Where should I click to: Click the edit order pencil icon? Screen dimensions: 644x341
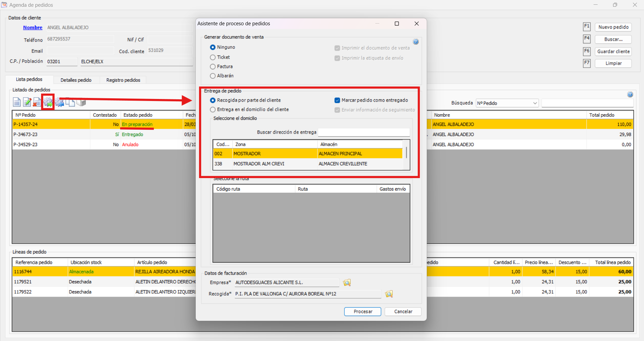click(x=27, y=102)
